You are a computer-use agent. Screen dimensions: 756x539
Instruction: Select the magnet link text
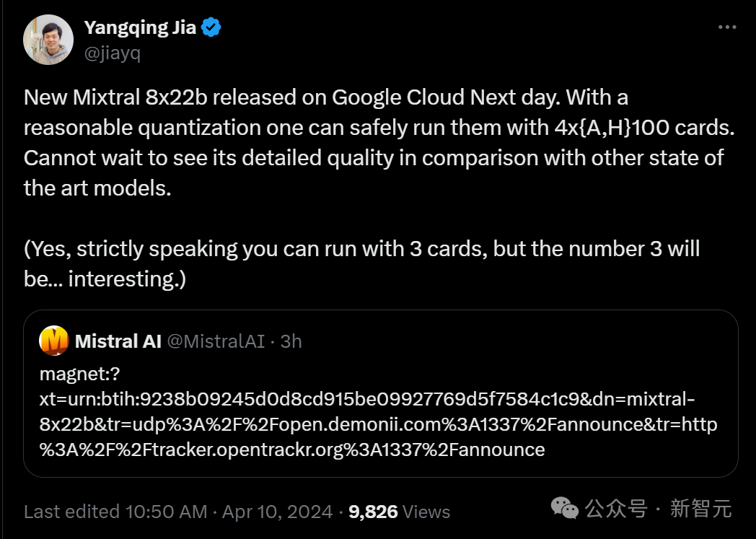(x=378, y=412)
